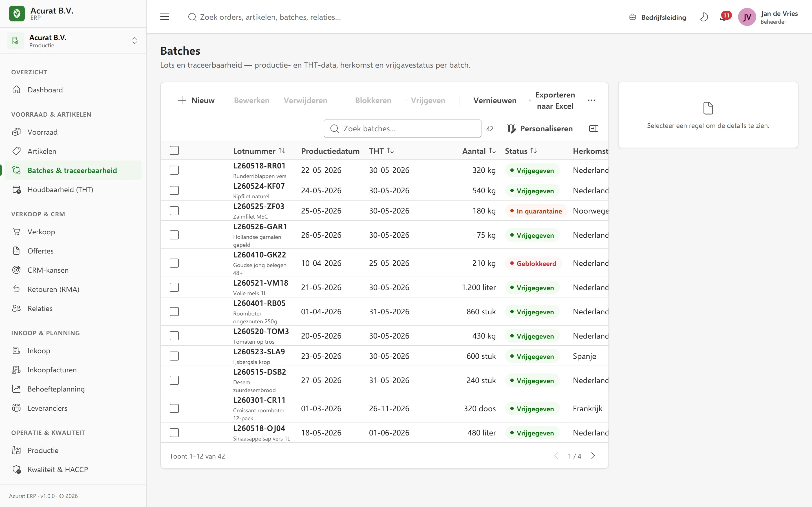Switch to dark mode moon icon

click(x=704, y=17)
